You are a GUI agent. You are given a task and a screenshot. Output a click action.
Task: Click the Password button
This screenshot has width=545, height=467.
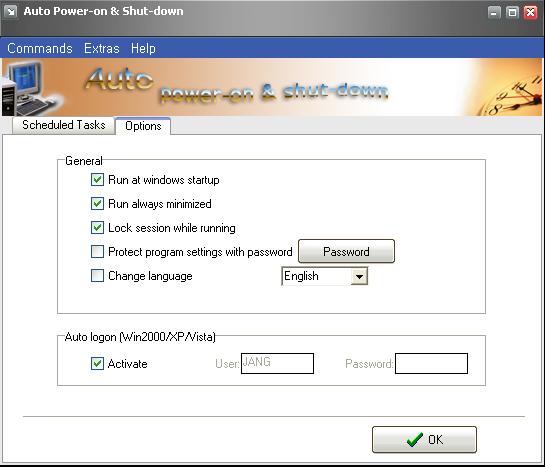(x=346, y=251)
